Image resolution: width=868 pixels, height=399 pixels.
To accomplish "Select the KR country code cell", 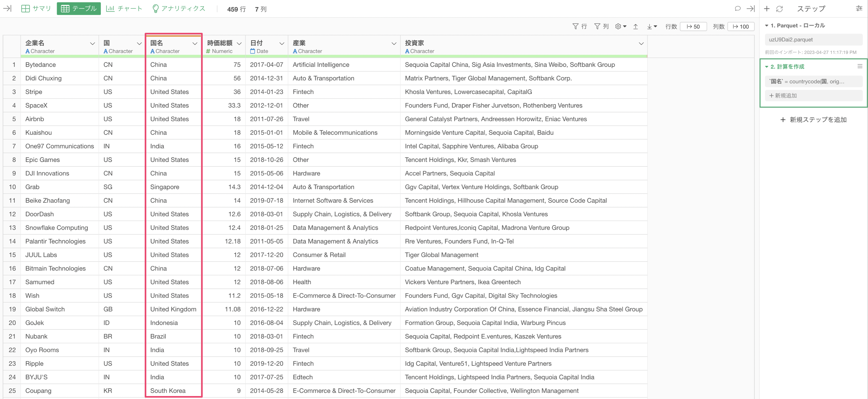I will 122,391.
